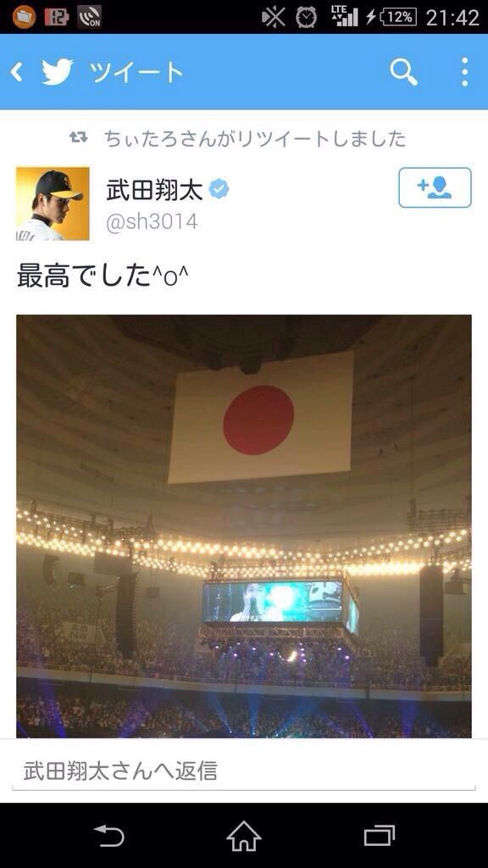The height and width of the screenshot is (868, 488).
Task: Open the three-dot overflow menu
Action: [465, 72]
